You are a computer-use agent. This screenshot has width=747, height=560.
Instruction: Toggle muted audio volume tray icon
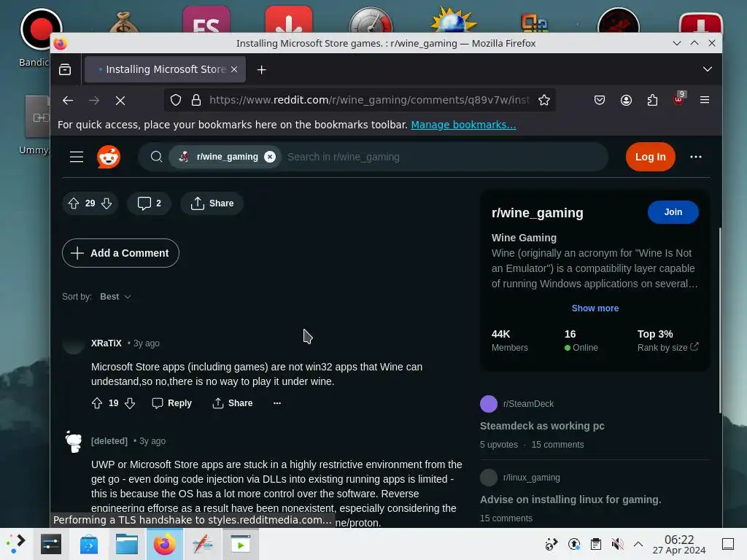click(x=617, y=544)
